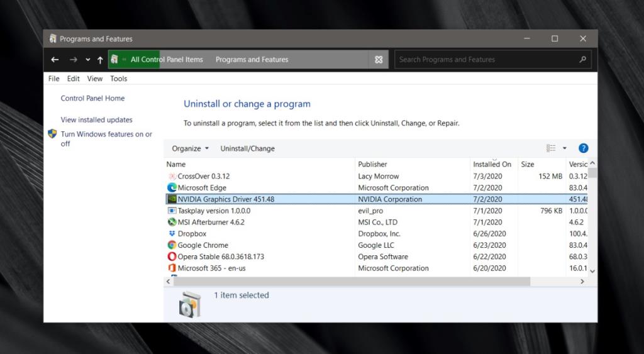Open the Organize dropdown menu
Screen dimensions: 644x354
(x=191, y=148)
